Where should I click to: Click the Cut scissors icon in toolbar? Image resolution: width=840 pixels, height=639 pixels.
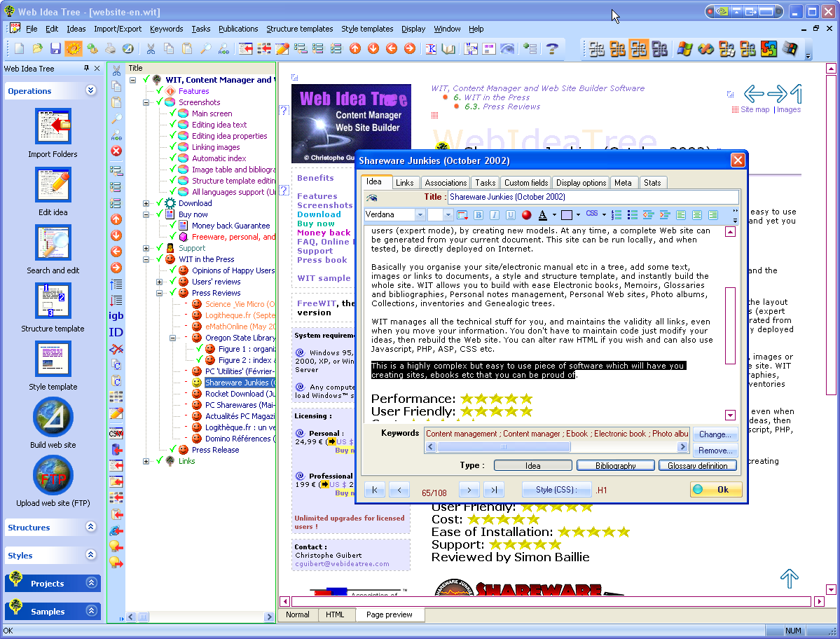pos(150,48)
